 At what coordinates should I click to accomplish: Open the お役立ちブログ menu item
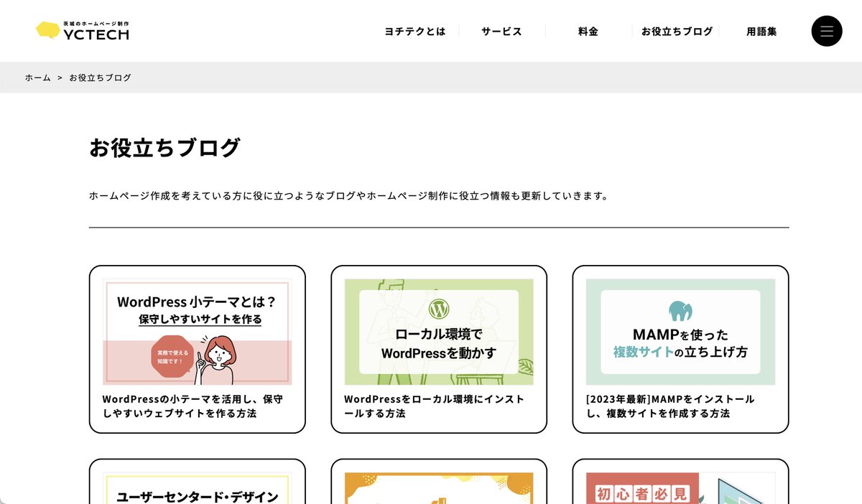pos(677,32)
